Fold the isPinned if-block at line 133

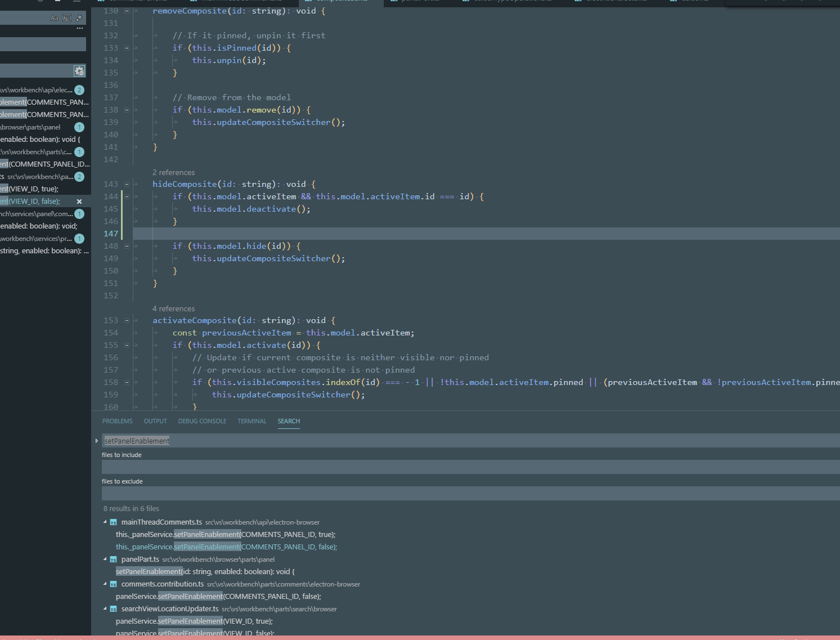pos(127,48)
